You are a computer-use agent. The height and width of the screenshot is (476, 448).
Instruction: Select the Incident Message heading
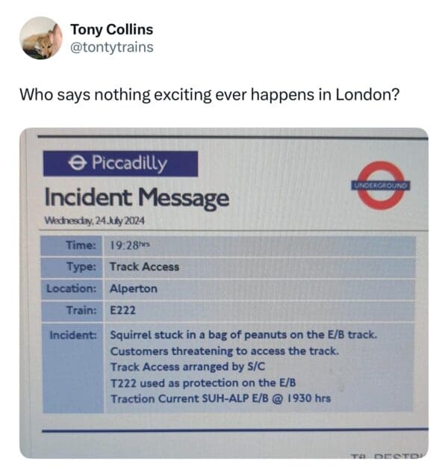[137, 198]
